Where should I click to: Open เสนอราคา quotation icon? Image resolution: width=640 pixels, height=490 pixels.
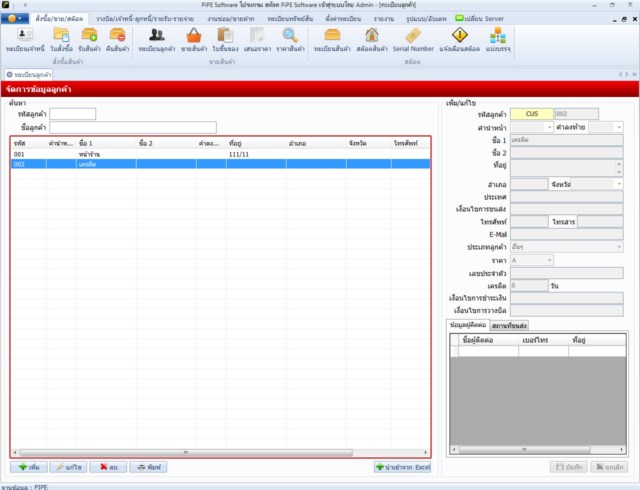(x=257, y=40)
